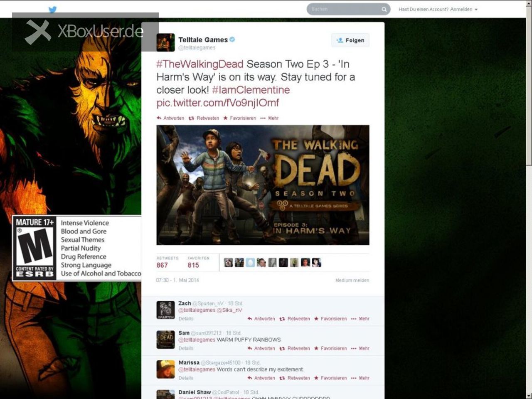Image resolution: width=532 pixels, height=399 pixels.
Task: Retweet Zach's reply
Action: pos(295,319)
